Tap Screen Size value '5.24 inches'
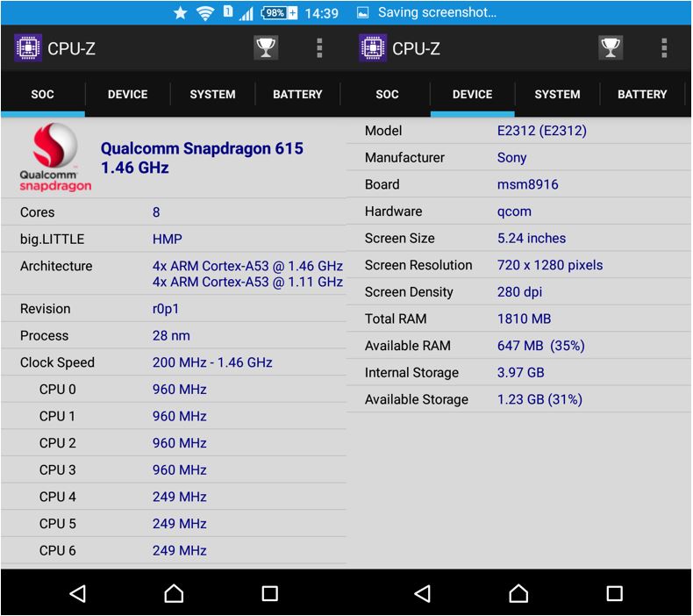 532,239
